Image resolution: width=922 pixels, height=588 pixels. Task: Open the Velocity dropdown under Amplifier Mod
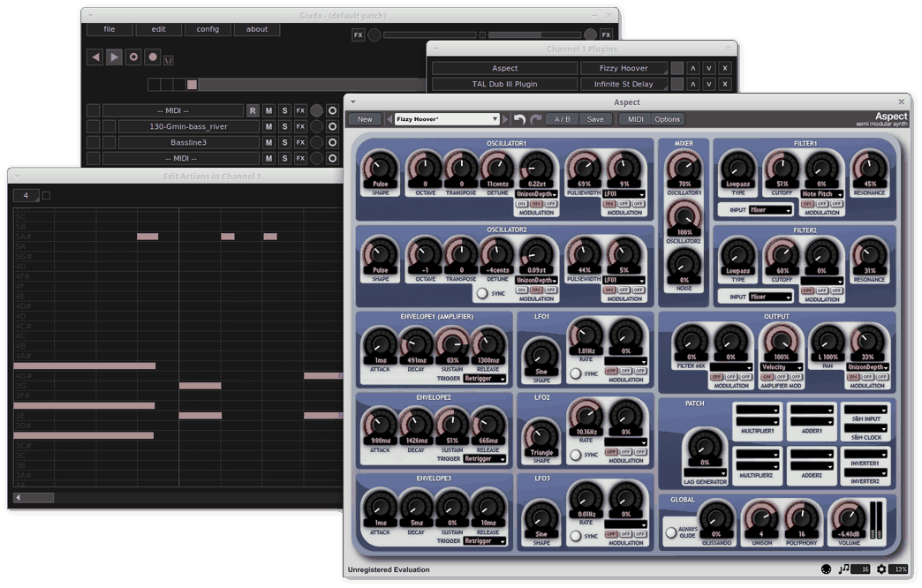[782, 367]
